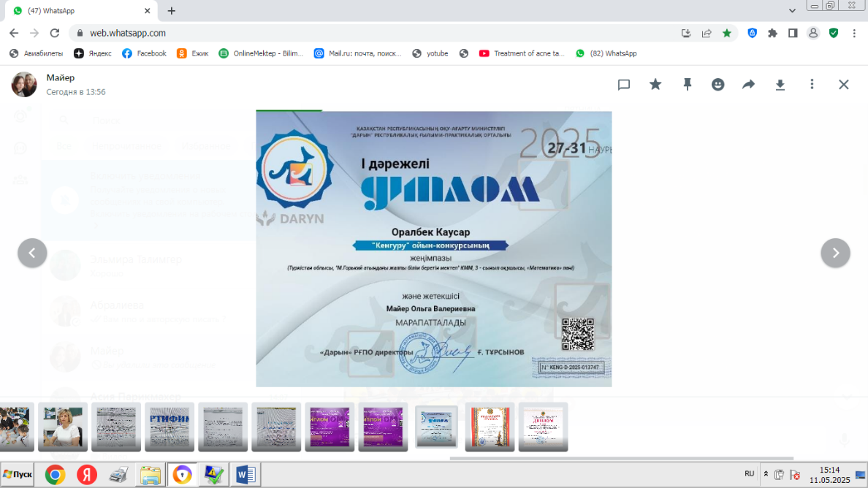Open the Ежик bookmark
The width and height of the screenshot is (868, 488).
193,53
